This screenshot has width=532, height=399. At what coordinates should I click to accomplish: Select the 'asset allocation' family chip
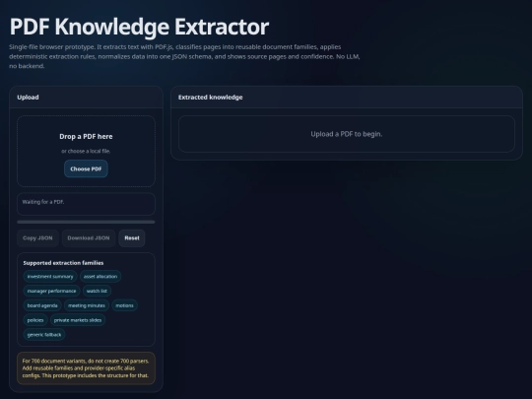click(x=100, y=277)
